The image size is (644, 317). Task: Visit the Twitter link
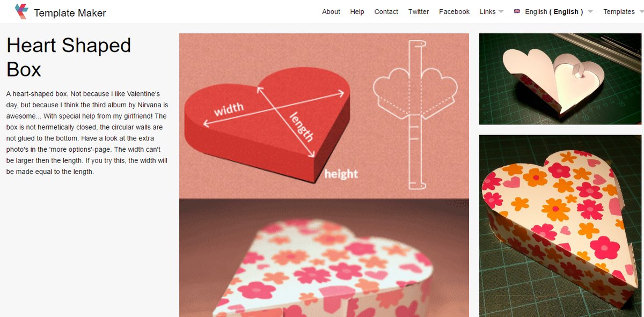(419, 12)
